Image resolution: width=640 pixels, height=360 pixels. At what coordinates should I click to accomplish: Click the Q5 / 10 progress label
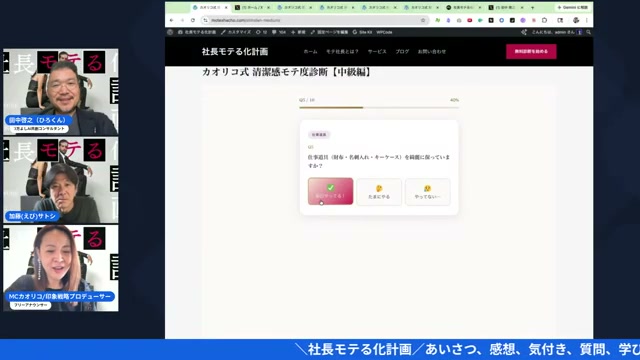(x=307, y=100)
